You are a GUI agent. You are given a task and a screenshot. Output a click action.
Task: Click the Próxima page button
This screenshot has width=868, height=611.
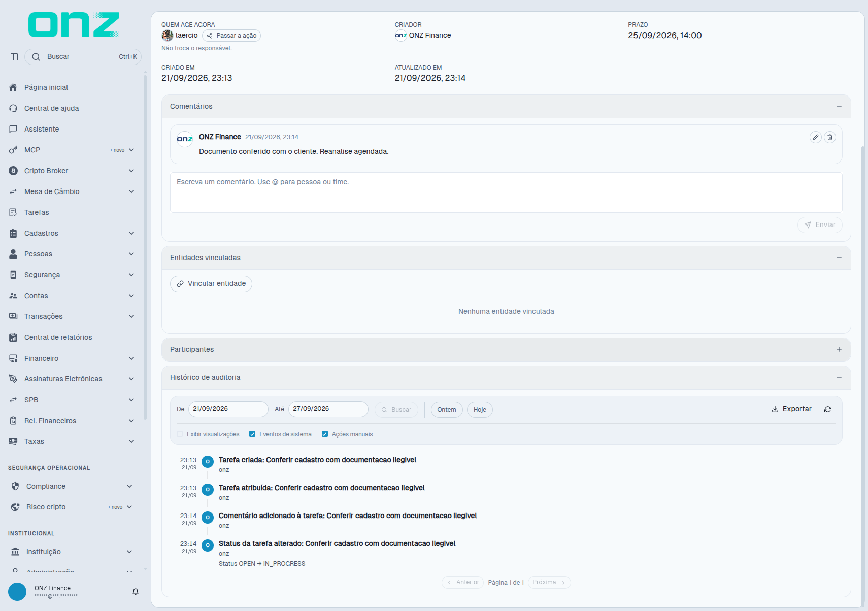pyautogui.click(x=549, y=583)
